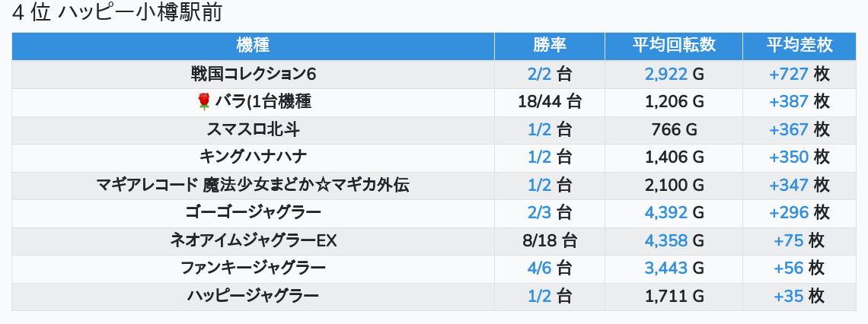Open マギアレコード 魔法少女まどか☆マギカ外伝 entry
Screen dimensions: 868x324
[x=253, y=185]
